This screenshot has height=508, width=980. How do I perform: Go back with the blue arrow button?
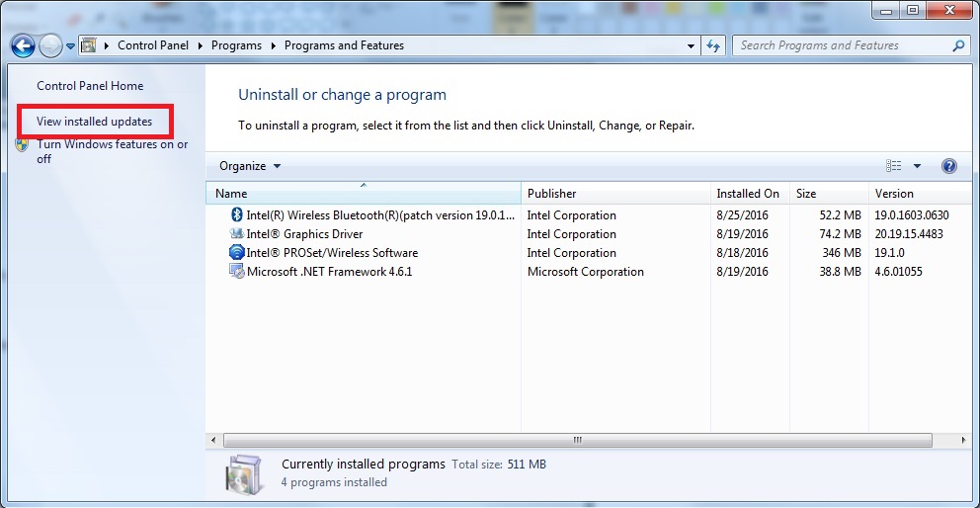[23, 45]
